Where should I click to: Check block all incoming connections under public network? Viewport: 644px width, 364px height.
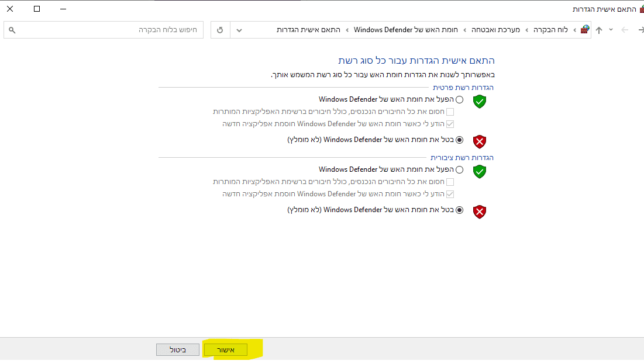click(x=450, y=182)
